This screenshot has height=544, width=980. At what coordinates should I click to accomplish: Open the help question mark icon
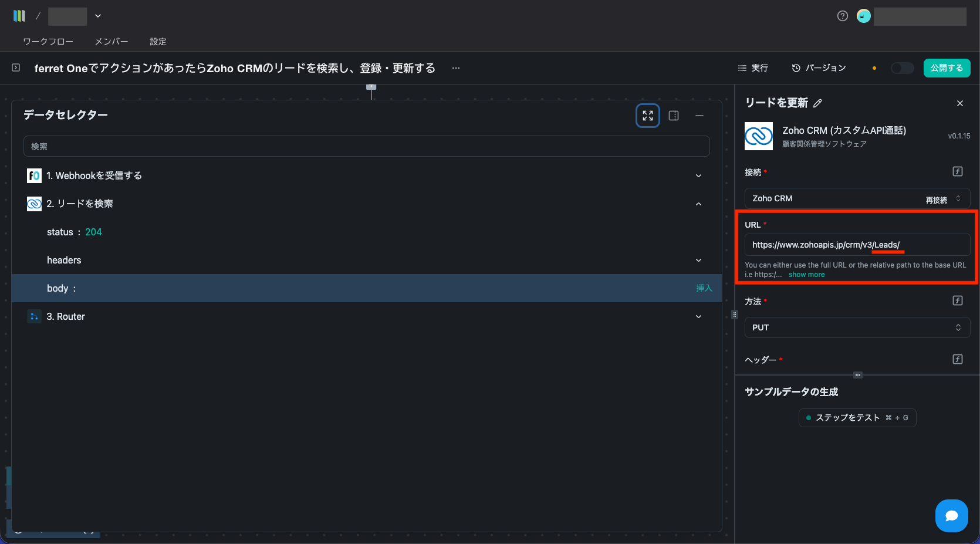tap(843, 16)
